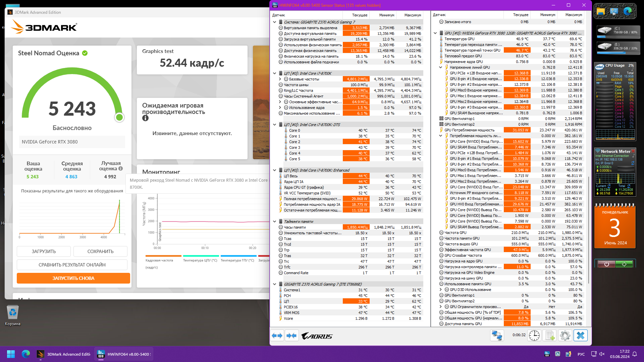Collapse the ЦП [#0] Intel Core i7-8700K section
Viewport: 644px width, 362px height.
pos(275,73)
